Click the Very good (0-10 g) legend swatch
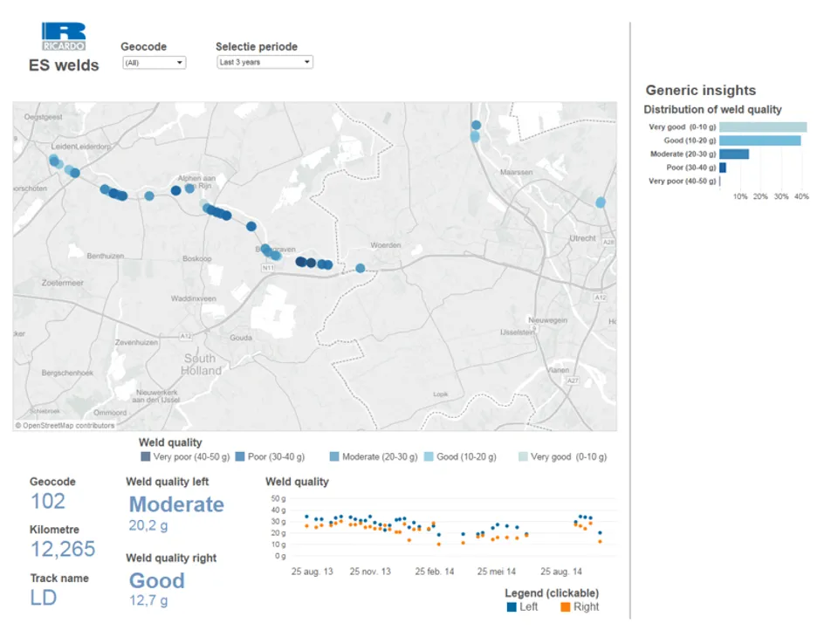 coord(523,456)
